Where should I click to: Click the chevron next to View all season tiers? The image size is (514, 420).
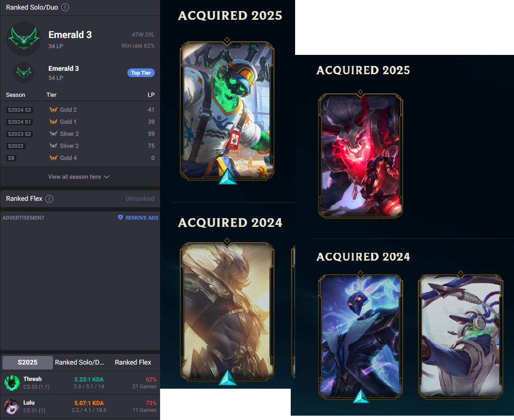point(107,177)
